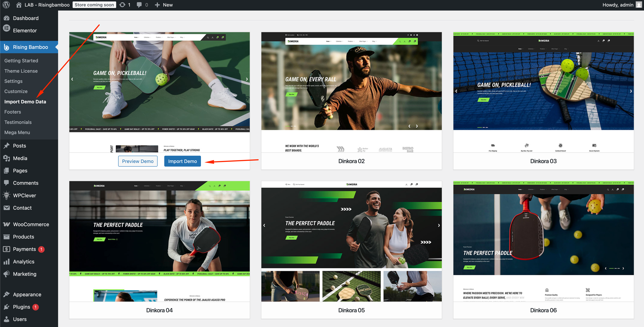Screen dimensions: 644x327
Task: Click the WordPress logo icon
Action: tap(6, 5)
